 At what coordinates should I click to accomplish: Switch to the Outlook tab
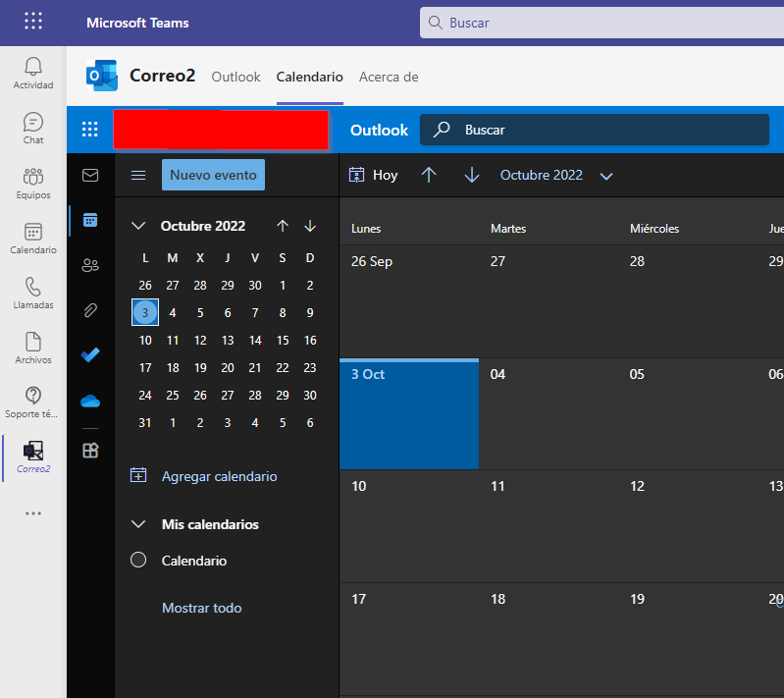235,77
